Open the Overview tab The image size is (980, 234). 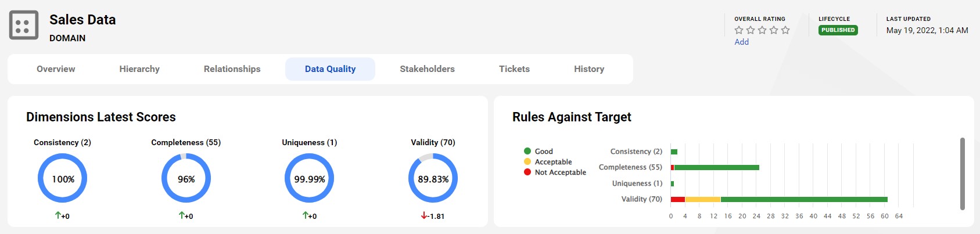[x=56, y=69]
